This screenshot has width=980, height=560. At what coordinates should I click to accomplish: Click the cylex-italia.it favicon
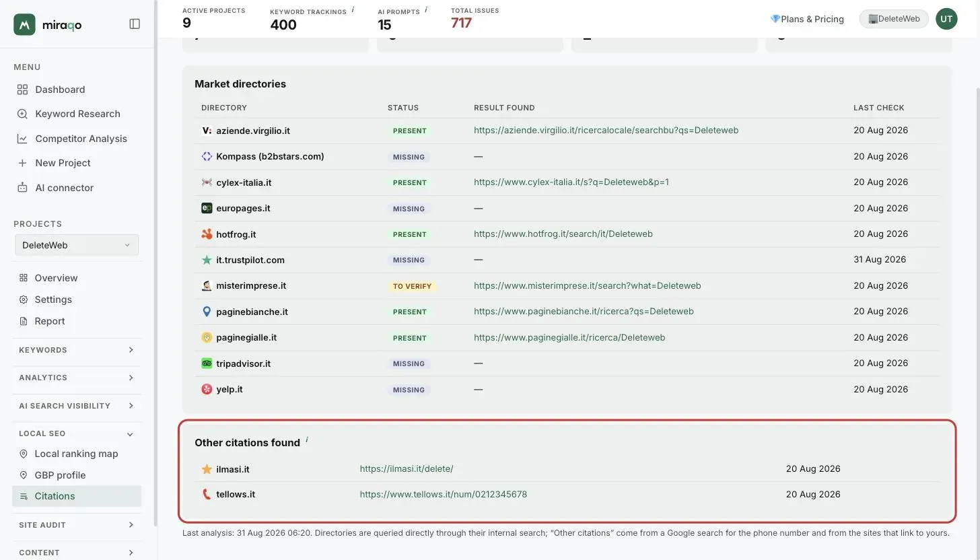[207, 182]
